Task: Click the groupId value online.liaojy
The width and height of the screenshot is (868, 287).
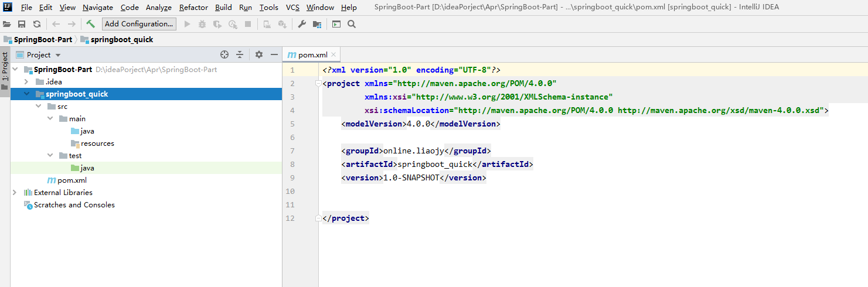Action: (x=414, y=151)
